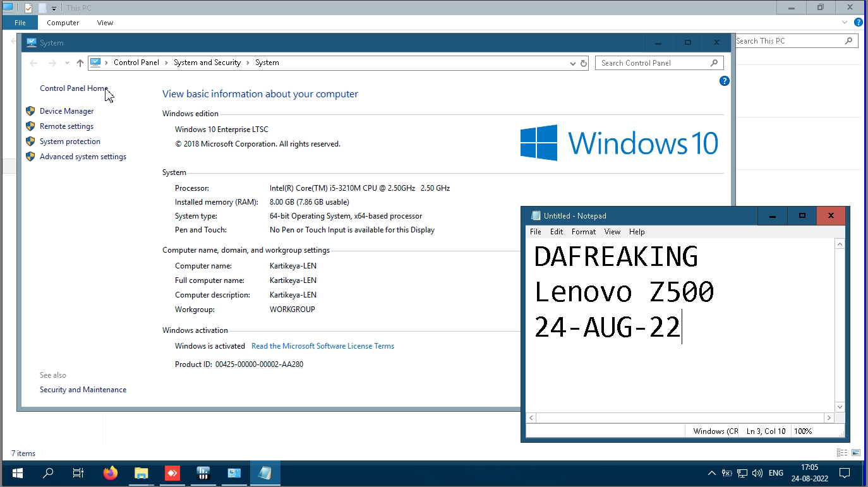Click the System window help icon
Screen dimensions: 868x487
724,81
